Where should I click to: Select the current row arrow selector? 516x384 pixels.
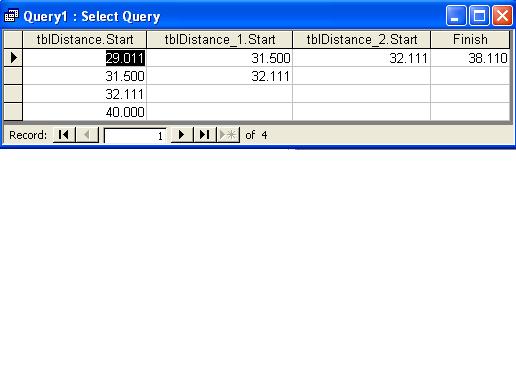click(13, 58)
